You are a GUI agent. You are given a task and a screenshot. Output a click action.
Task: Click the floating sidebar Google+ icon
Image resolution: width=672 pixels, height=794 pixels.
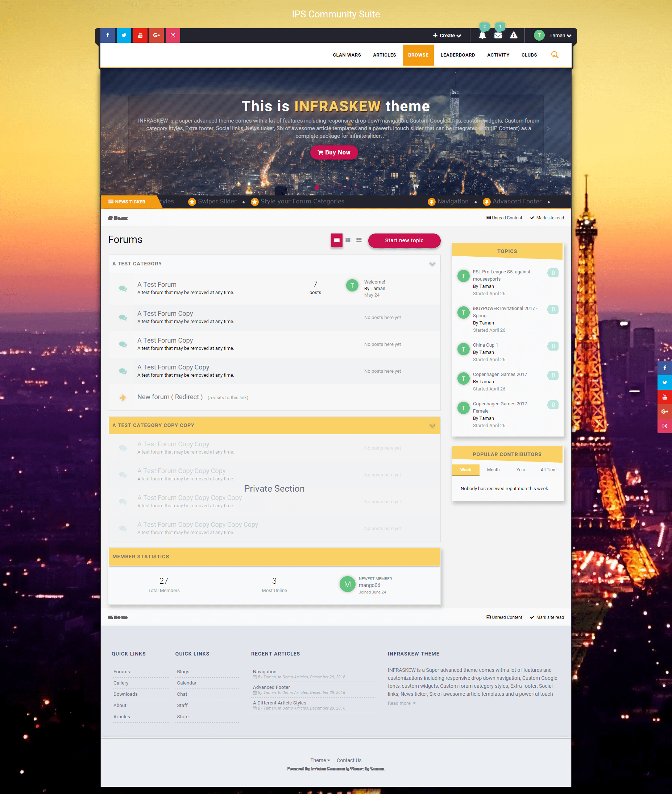tap(665, 411)
